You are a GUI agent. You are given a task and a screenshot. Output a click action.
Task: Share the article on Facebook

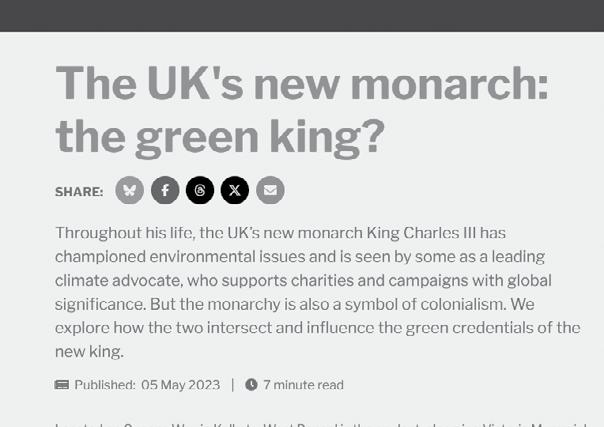click(x=165, y=190)
